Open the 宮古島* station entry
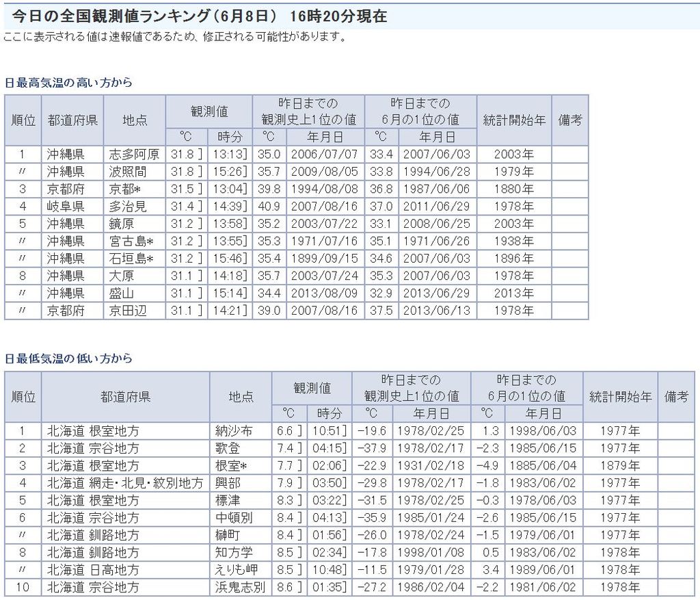Image resolution: width=700 pixels, height=600 pixels. coord(131,241)
